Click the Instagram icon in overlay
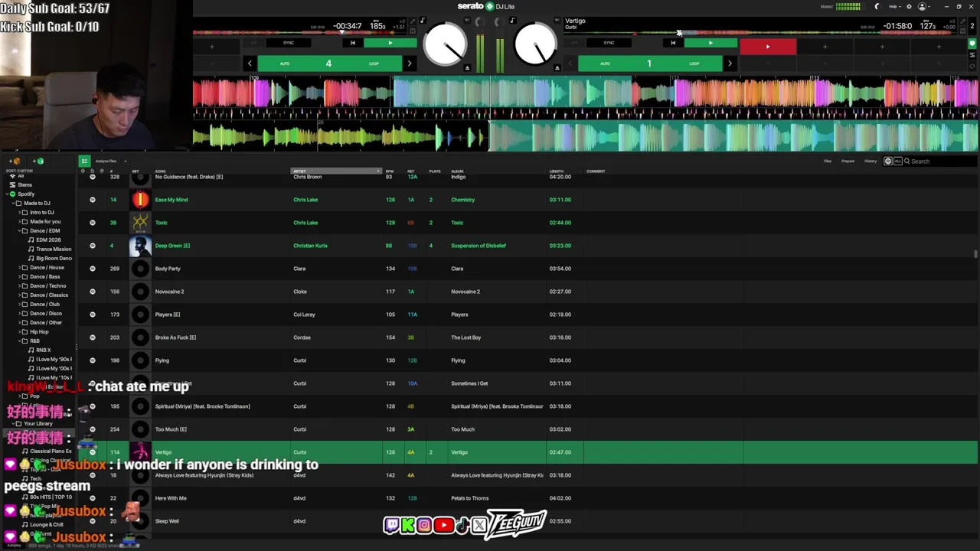The width and height of the screenshot is (980, 551). (x=424, y=525)
